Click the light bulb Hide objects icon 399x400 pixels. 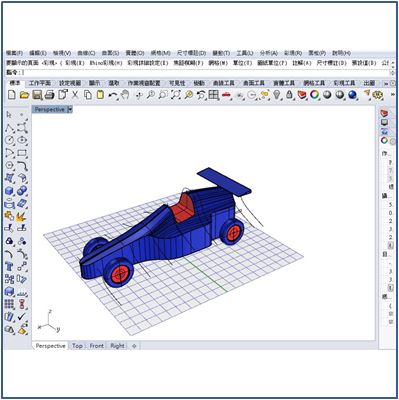click(x=276, y=95)
